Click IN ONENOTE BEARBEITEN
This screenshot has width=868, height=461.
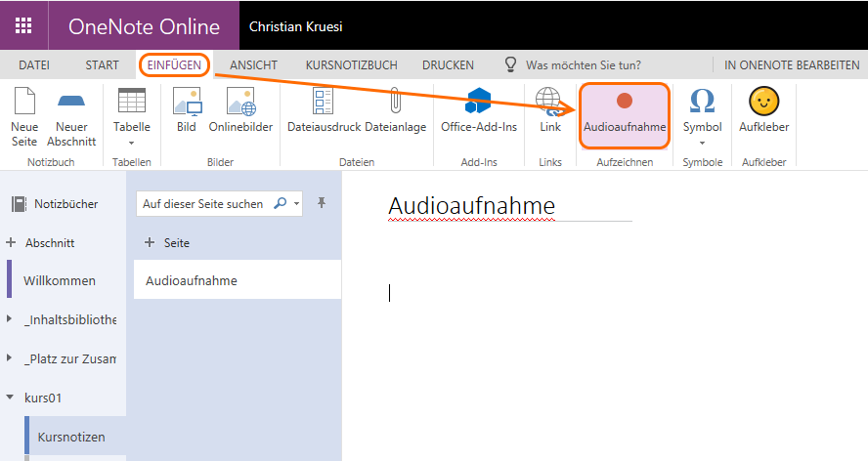click(x=790, y=65)
